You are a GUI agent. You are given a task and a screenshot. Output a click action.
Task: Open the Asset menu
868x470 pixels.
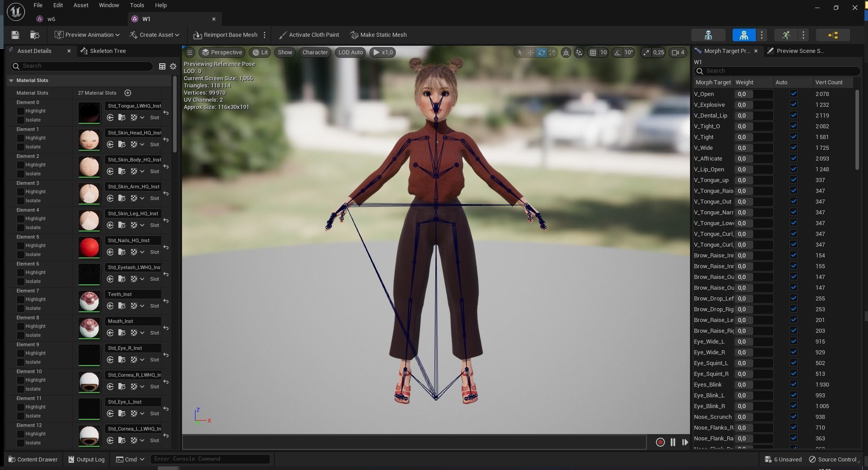(x=81, y=5)
